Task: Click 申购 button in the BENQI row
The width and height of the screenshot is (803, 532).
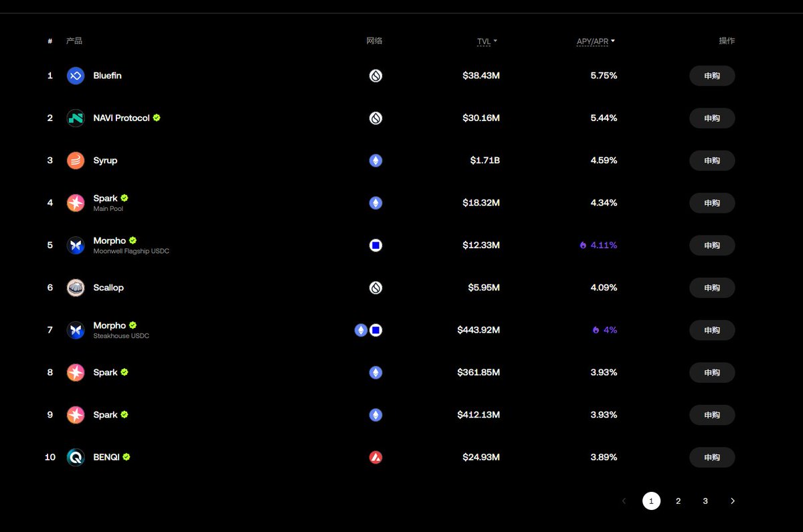Action: click(712, 457)
